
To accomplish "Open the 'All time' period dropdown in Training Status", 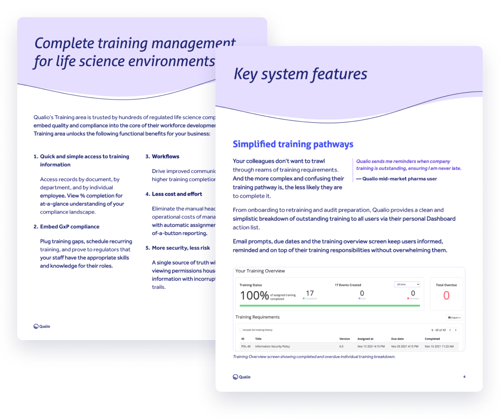I will click(x=407, y=284).
